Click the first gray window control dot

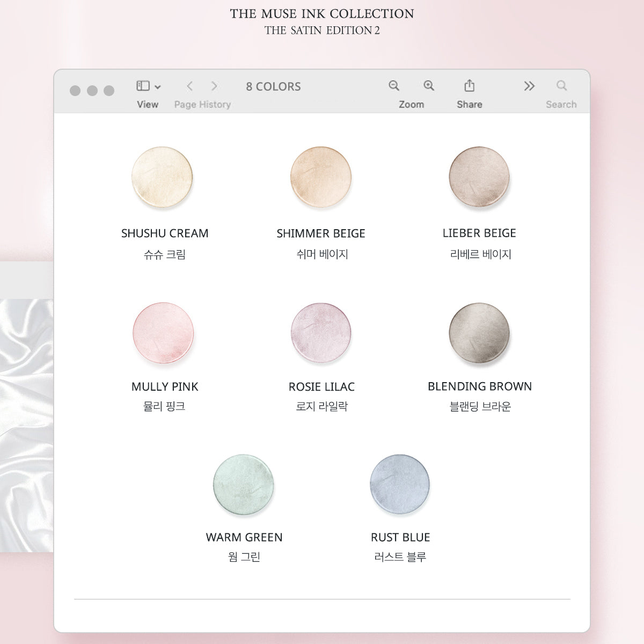point(75,91)
